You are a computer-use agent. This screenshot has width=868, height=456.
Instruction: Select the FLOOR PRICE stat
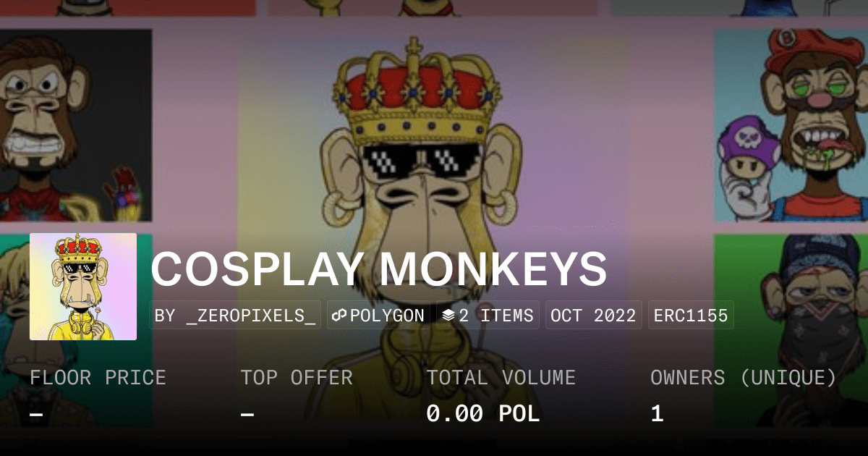point(98,395)
